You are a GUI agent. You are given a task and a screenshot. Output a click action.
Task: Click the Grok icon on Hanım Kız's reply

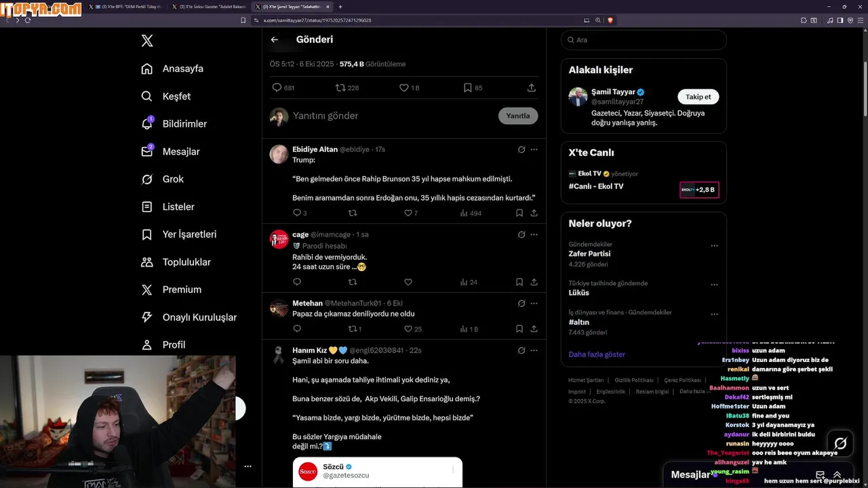[x=521, y=350]
